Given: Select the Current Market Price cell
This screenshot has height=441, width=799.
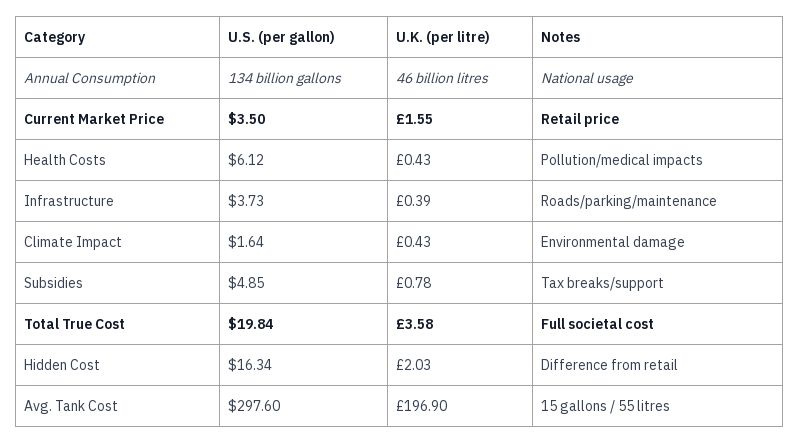Looking at the screenshot, I should coord(117,119).
